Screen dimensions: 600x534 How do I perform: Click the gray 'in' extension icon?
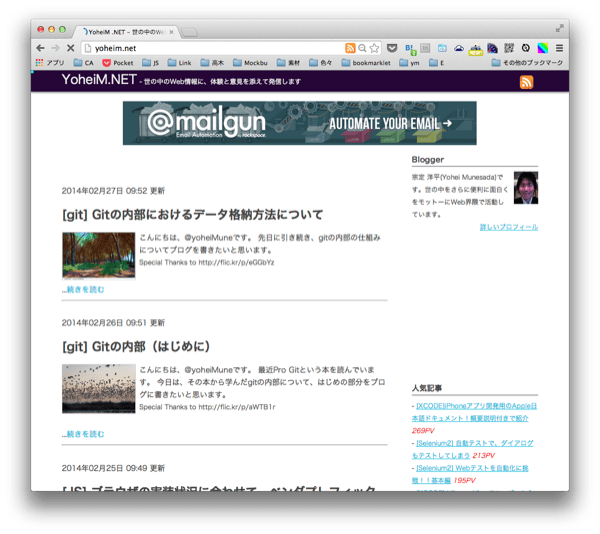tap(425, 48)
